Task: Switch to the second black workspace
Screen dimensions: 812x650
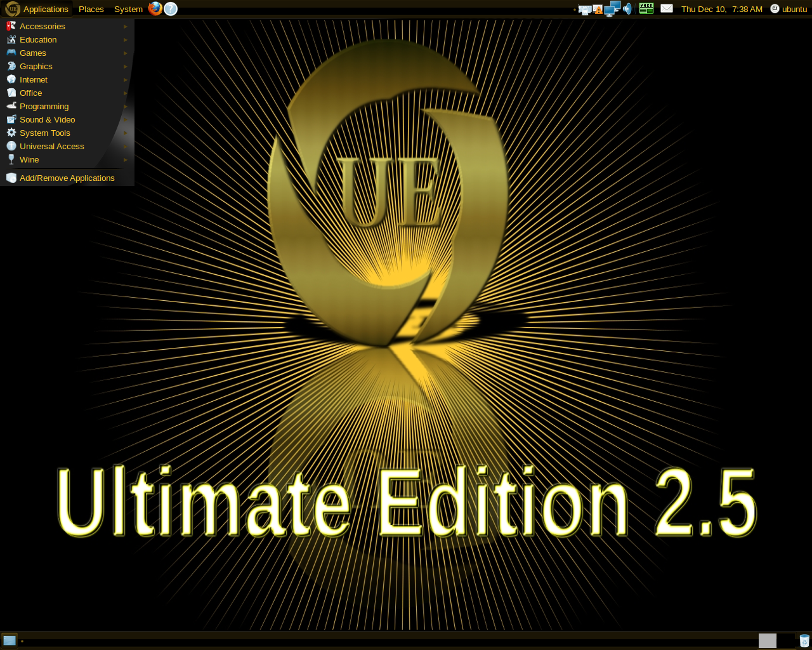Action: (x=786, y=640)
